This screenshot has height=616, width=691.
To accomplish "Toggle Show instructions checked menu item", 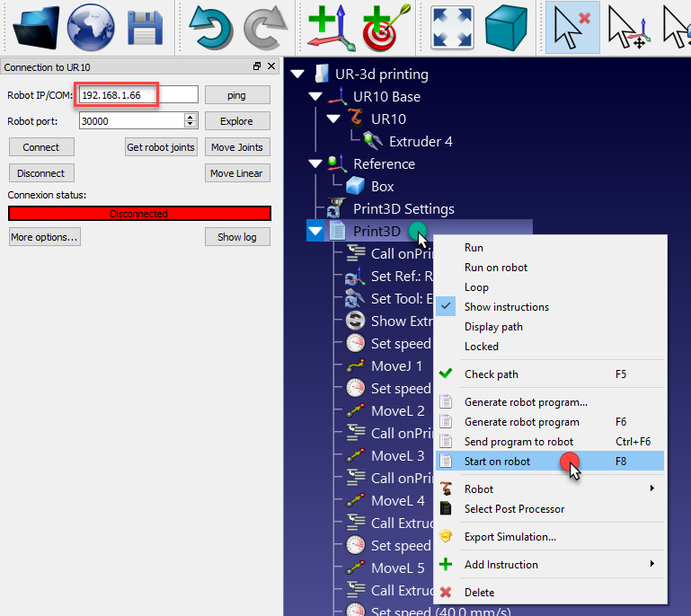I will tap(506, 307).
